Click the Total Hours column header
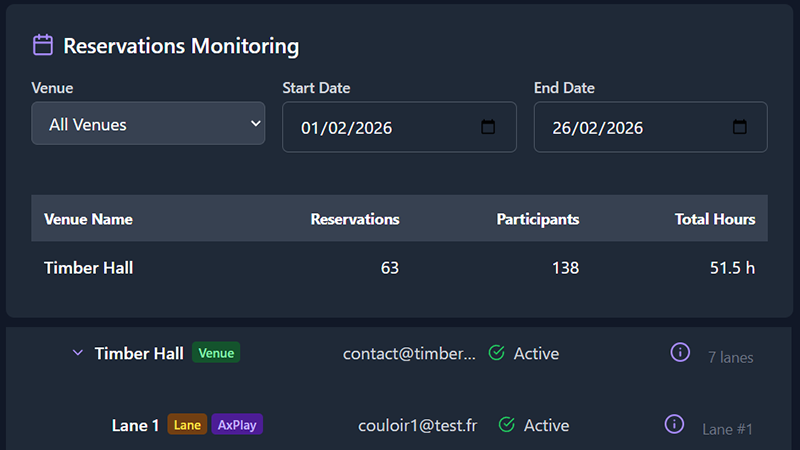800x450 pixels. point(714,219)
